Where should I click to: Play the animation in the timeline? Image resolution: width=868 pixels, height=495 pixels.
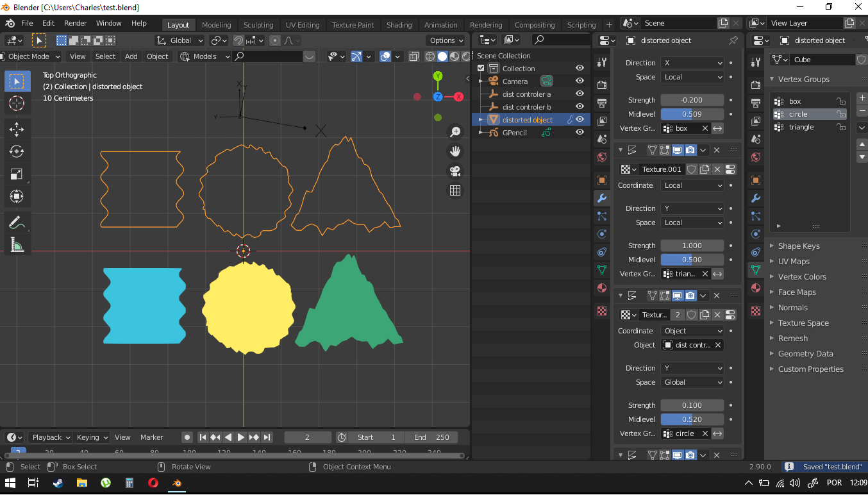click(x=241, y=437)
